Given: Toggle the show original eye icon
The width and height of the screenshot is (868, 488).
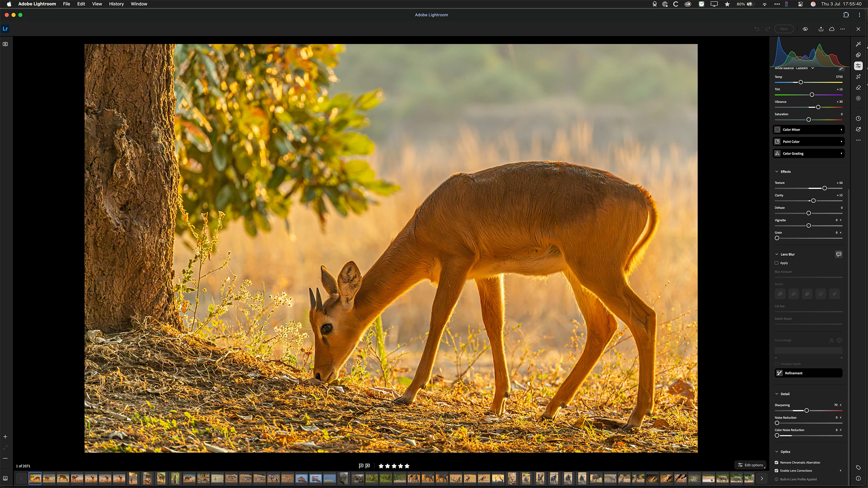Looking at the screenshot, I should pyautogui.click(x=805, y=29).
